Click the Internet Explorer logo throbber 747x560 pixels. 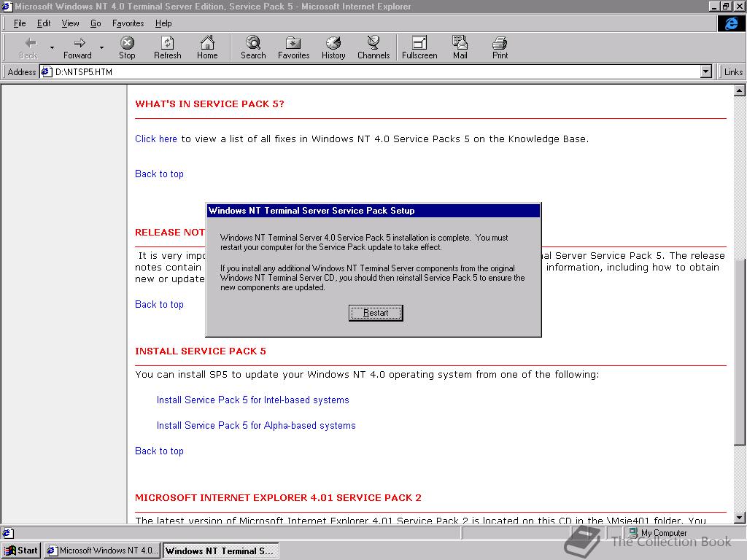coord(731,23)
